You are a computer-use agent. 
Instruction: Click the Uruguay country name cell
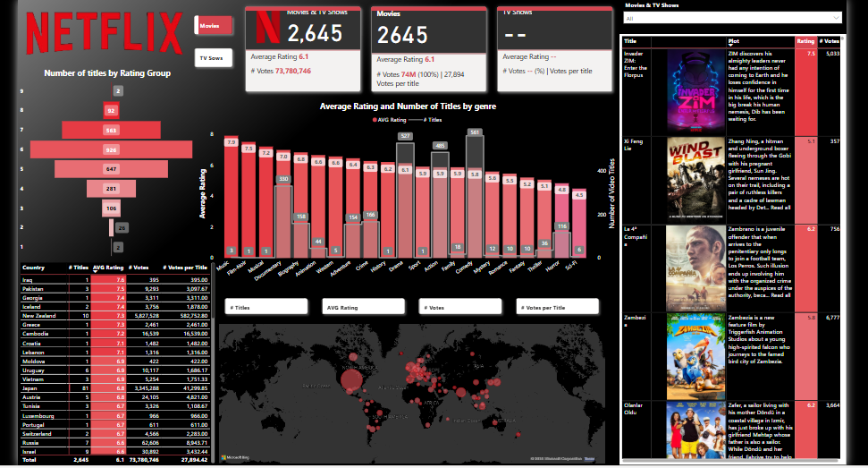pyautogui.click(x=33, y=370)
